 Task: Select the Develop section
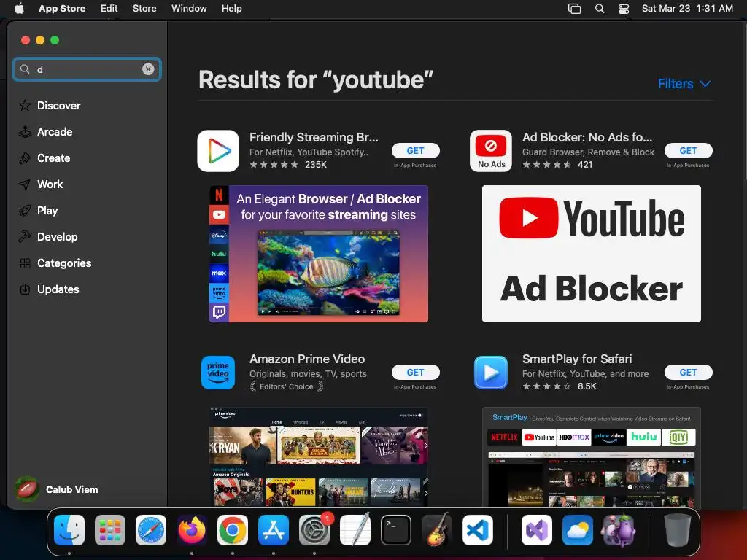pos(48,237)
